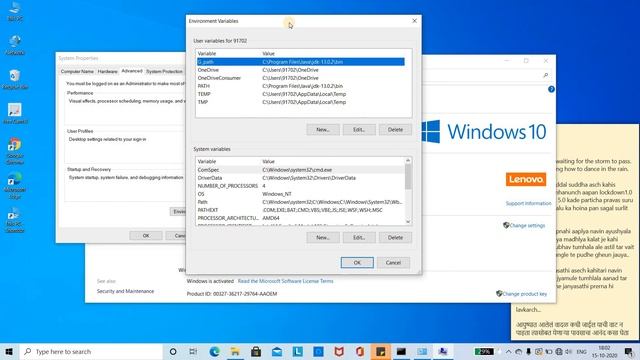Select OneDriveConsumer user variable row
The image size is (640, 360).
tap(300, 78)
